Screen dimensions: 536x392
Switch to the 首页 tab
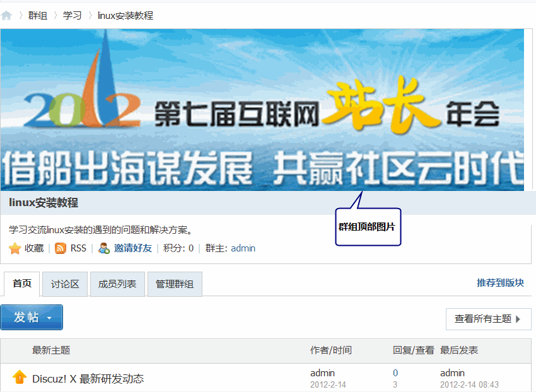pos(22,284)
